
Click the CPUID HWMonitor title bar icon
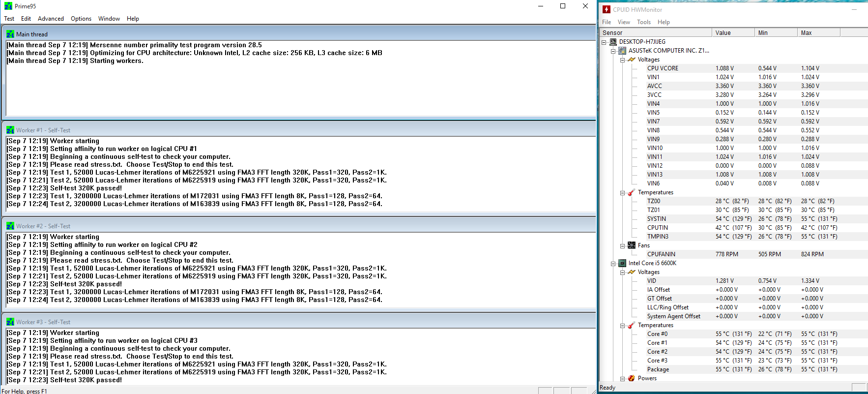[x=607, y=9]
